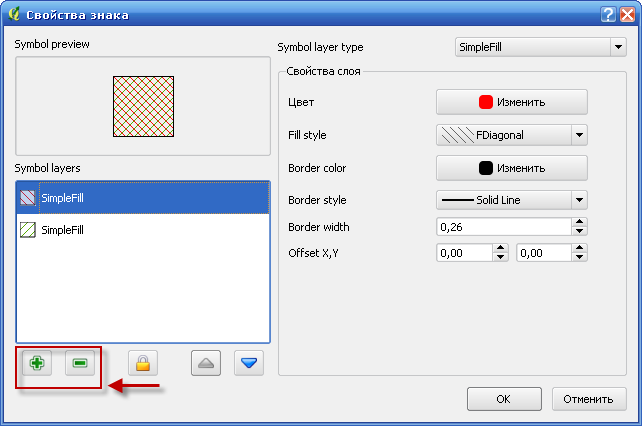Increase Border width with up arrow

click(x=579, y=222)
